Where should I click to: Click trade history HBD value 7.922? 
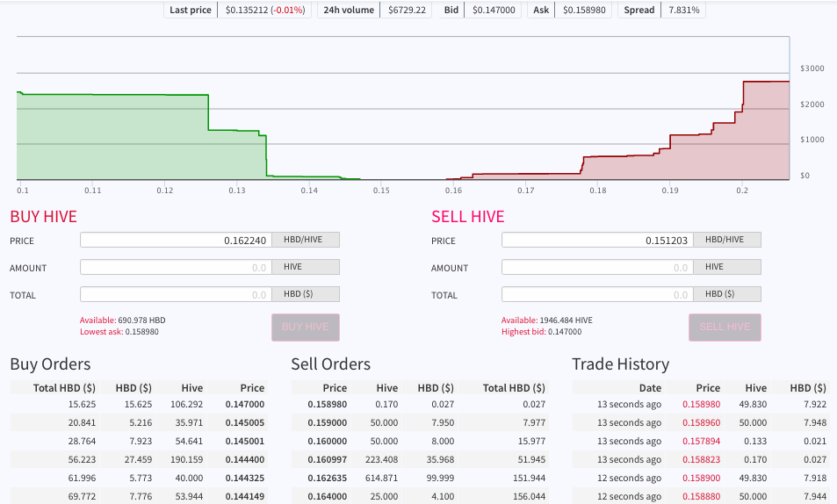coord(814,404)
